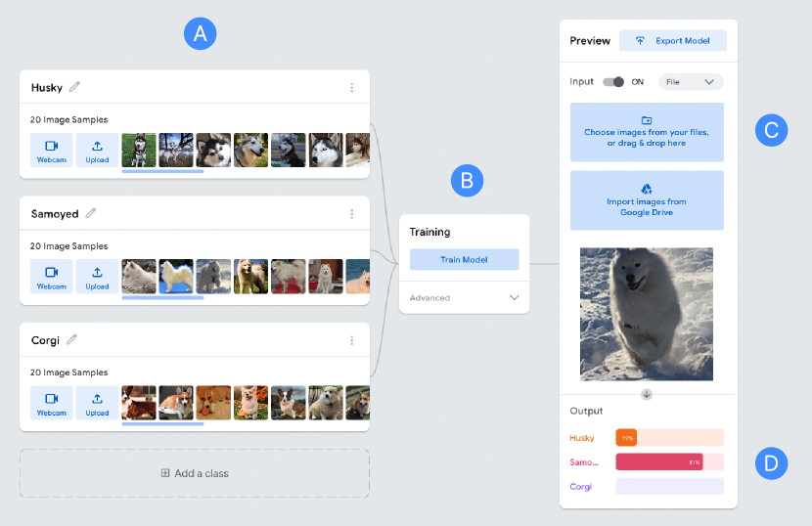Open the File input source dropdown
Screen dimensions: 812x526
(x=691, y=82)
